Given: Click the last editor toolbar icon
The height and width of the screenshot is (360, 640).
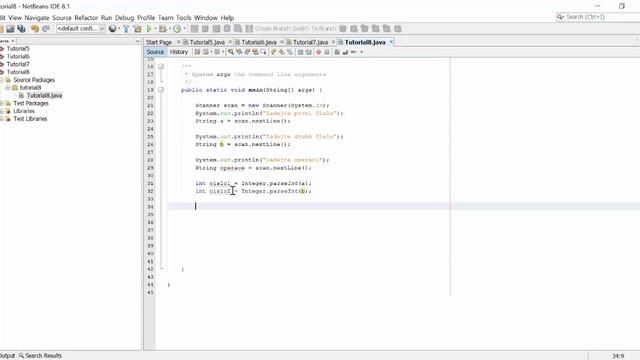Looking at the screenshot, I should [361, 52].
